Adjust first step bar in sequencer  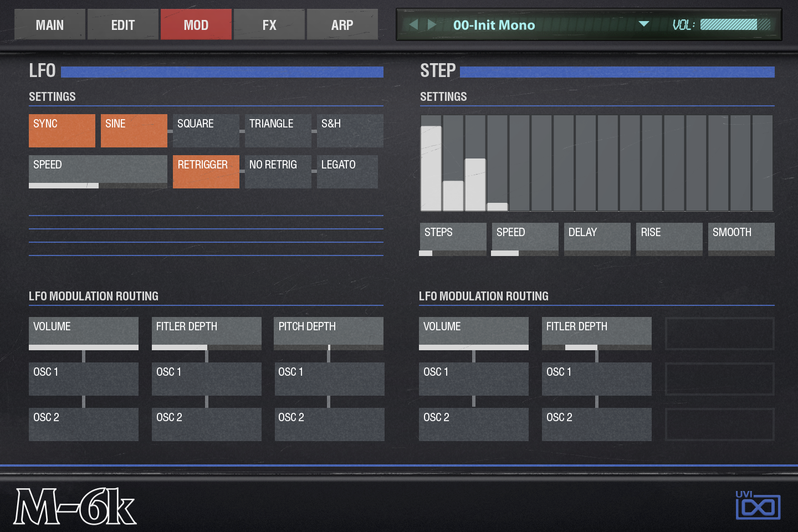coord(431,163)
